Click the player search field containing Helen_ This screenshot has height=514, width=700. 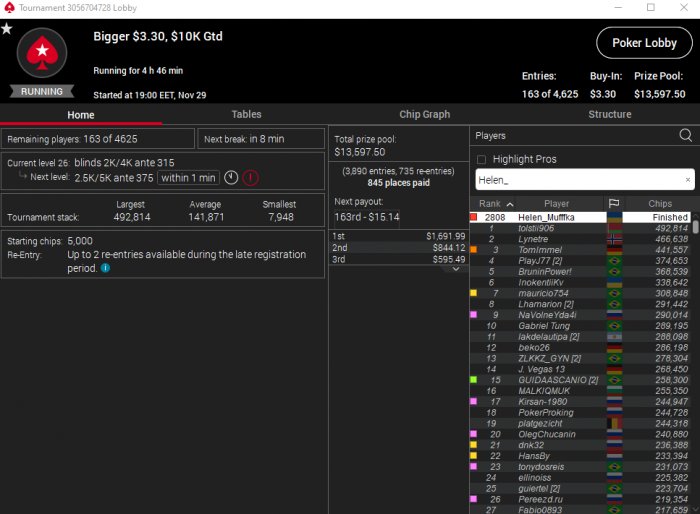tap(585, 180)
